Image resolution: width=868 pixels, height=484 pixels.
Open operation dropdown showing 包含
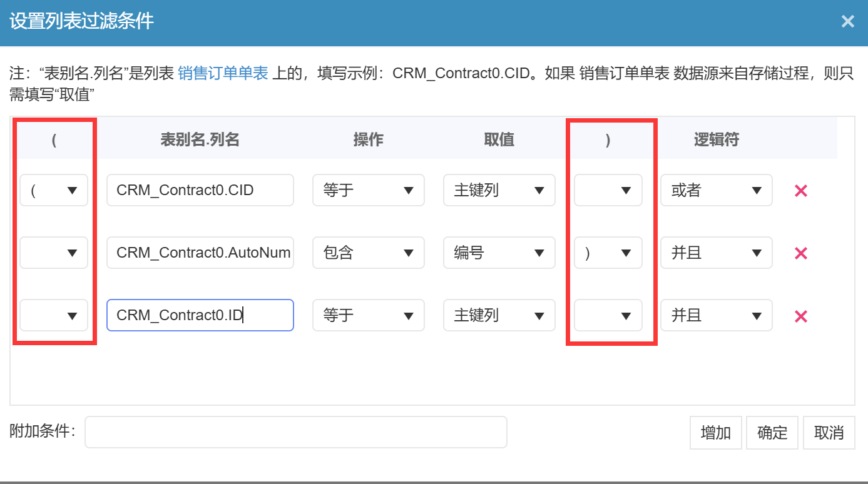click(368, 253)
